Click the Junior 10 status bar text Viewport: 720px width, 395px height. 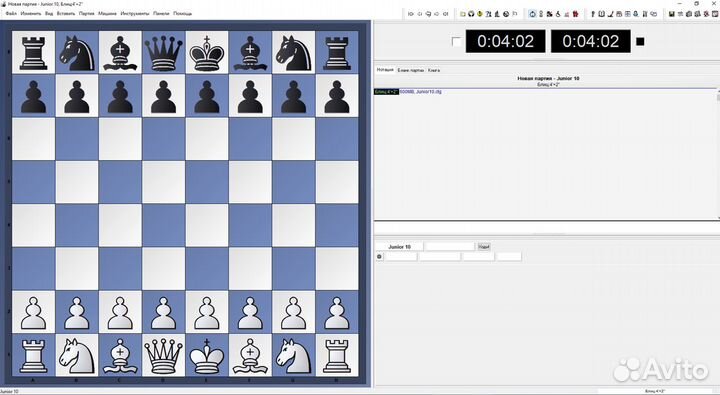click(x=9, y=392)
